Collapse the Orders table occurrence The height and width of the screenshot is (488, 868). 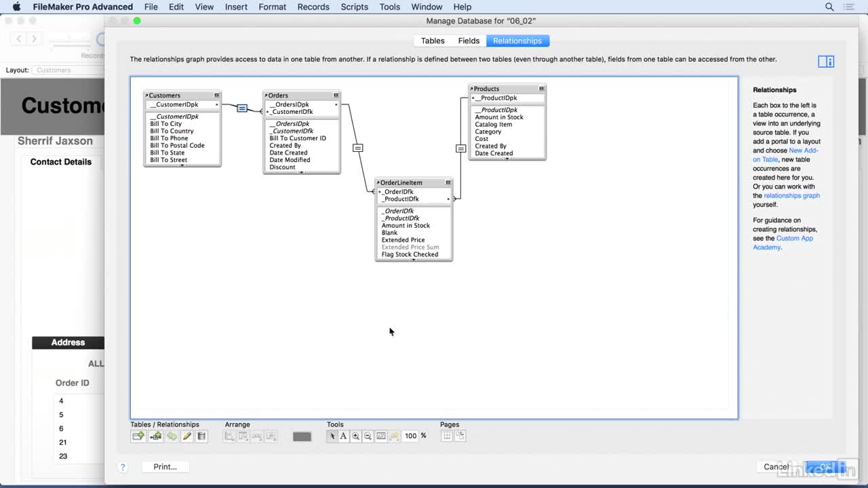point(336,96)
